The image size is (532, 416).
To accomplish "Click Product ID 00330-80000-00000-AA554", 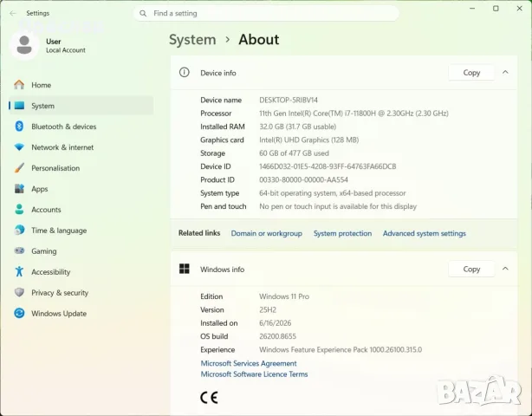I will click(303, 180).
